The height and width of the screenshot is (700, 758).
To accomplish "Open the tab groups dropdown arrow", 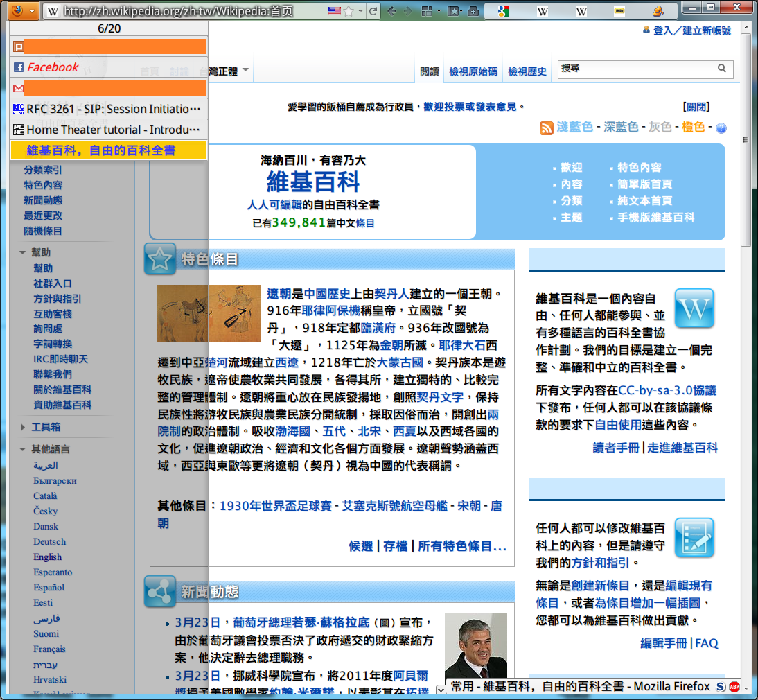I will (439, 11).
